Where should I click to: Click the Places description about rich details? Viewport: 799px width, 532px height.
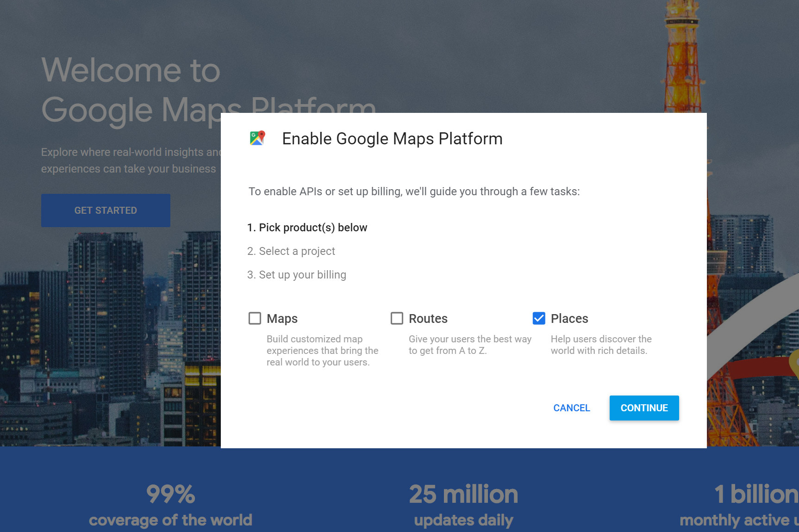[x=601, y=345]
